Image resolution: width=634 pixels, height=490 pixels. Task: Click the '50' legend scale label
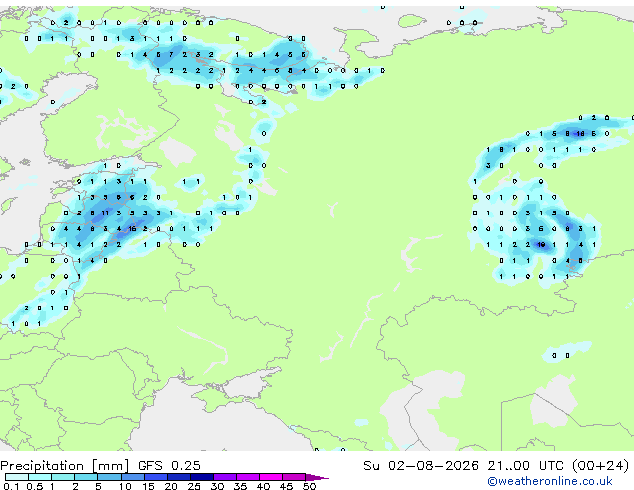pyautogui.click(x=309, y=486)
